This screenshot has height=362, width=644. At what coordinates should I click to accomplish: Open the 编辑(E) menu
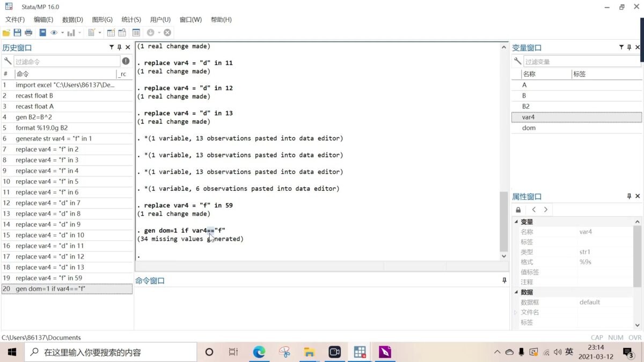point(43,19)
